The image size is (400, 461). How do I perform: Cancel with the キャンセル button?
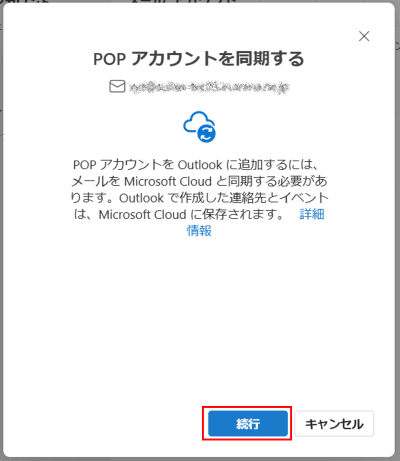(334, 423)
